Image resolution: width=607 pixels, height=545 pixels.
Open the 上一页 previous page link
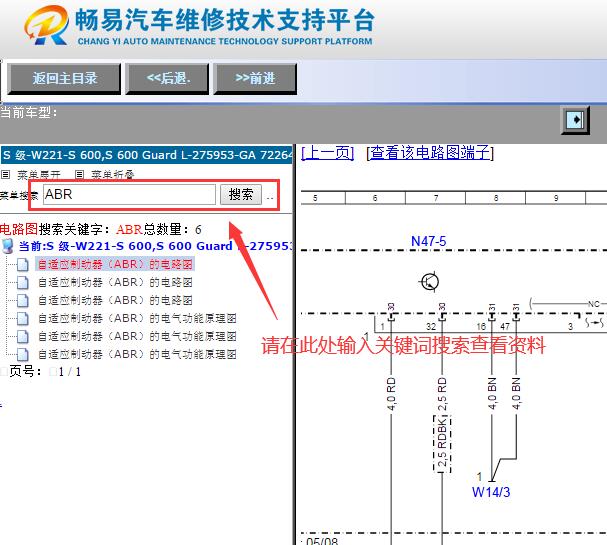pyautogui.click(x=328, y=153)
